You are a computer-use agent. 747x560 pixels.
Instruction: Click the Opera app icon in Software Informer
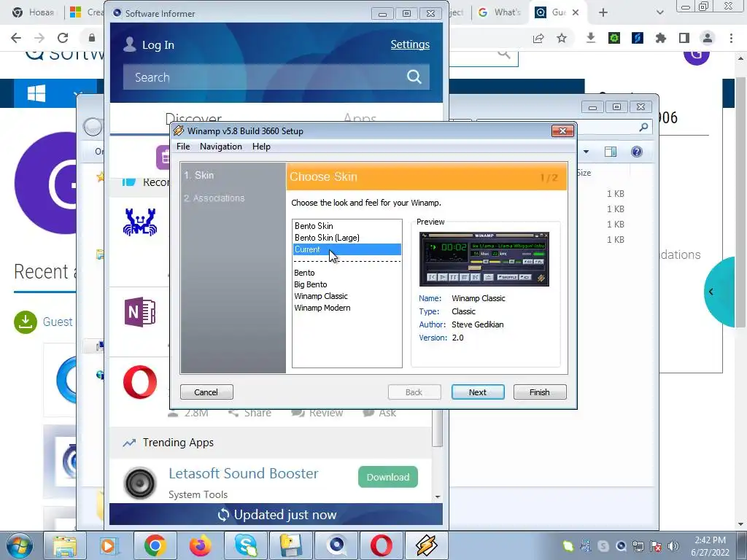(139, 382)
